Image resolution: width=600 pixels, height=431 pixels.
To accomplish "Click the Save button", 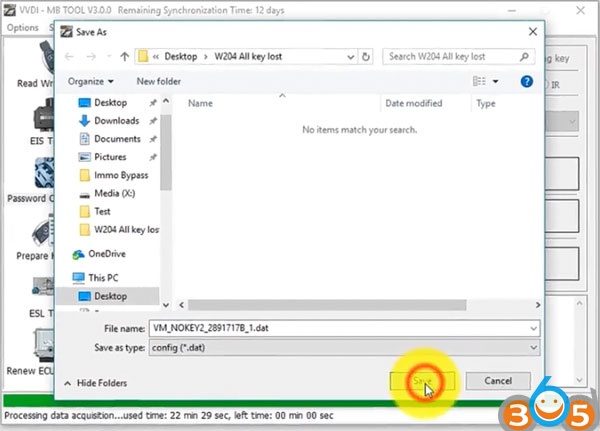I will [x=422, y=381].
